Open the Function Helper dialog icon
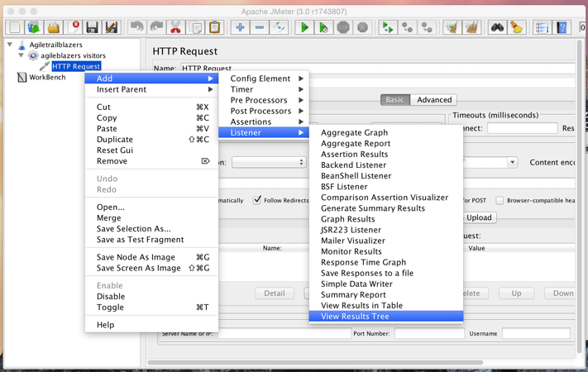Image resolution: width=588 pixels, height=372 pixels. [x=543, y=27]
